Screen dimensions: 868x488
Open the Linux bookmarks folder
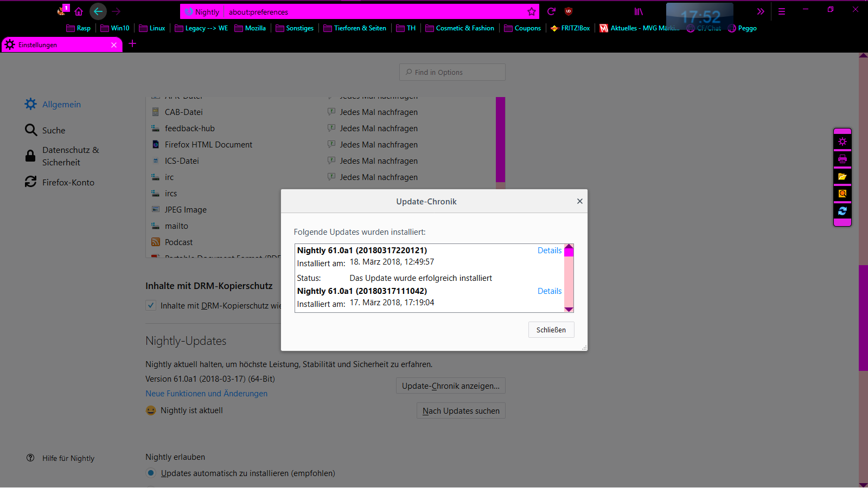point(152,28)
